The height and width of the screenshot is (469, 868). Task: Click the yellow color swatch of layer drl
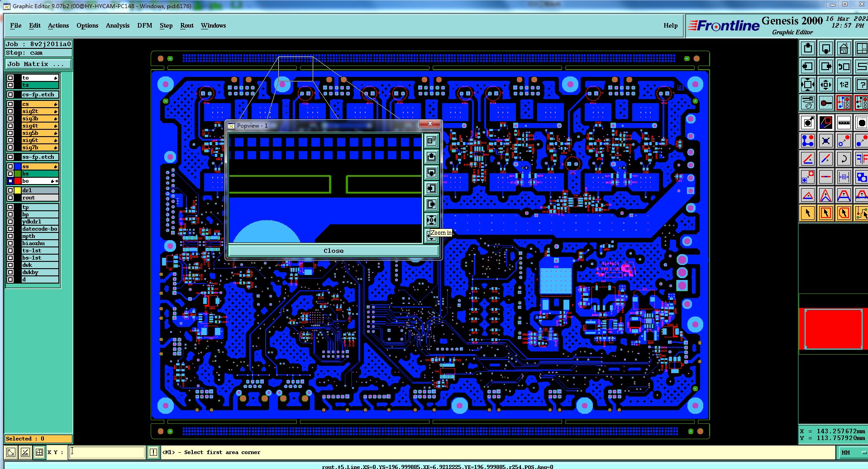(x=18, y=190)
